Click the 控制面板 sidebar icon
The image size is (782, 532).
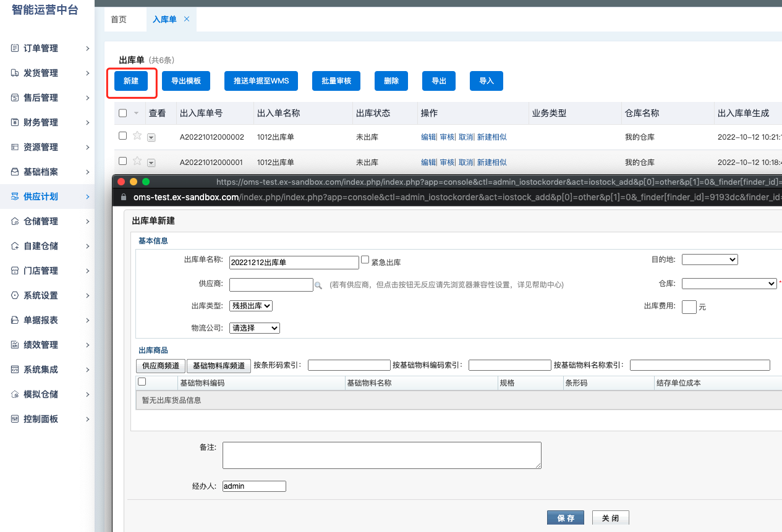(x=15, y=419)
